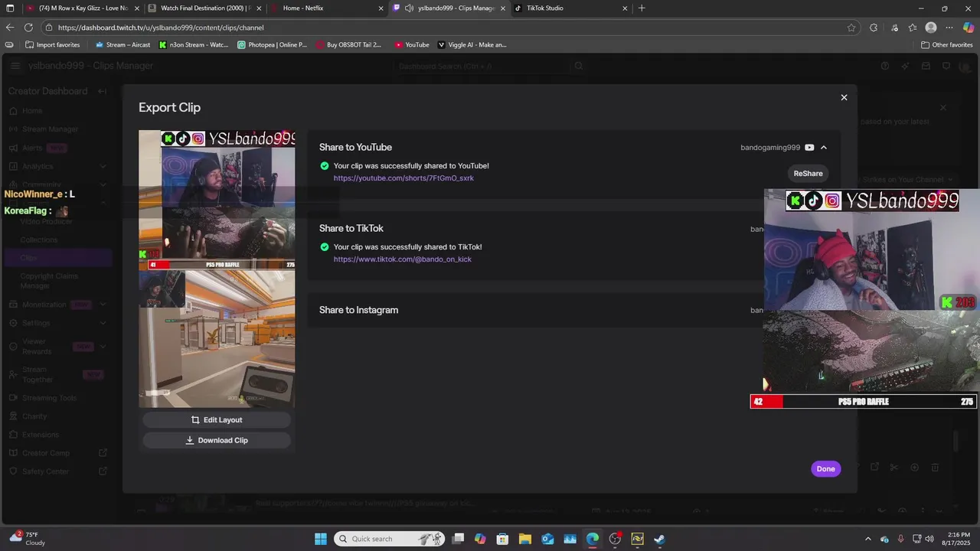980x551 pixels.
Task: Open Outlook from the taskbar
Action: click(547, 539)
